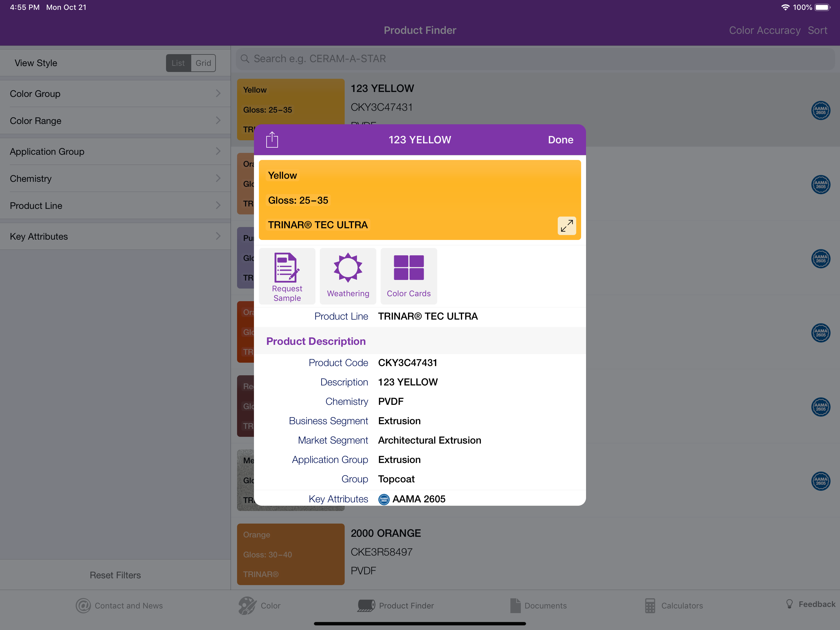The width and height of the screenshot is (840, 630).
Task: Tap Product Code value CKY3C47431
Action: pyautogui.click(x=407, y=362)
